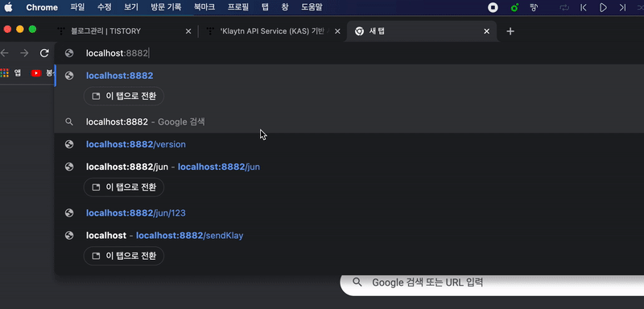Screen dimensions: 644x309
Task: Click the next track control in menu bar
Action: 622,7
